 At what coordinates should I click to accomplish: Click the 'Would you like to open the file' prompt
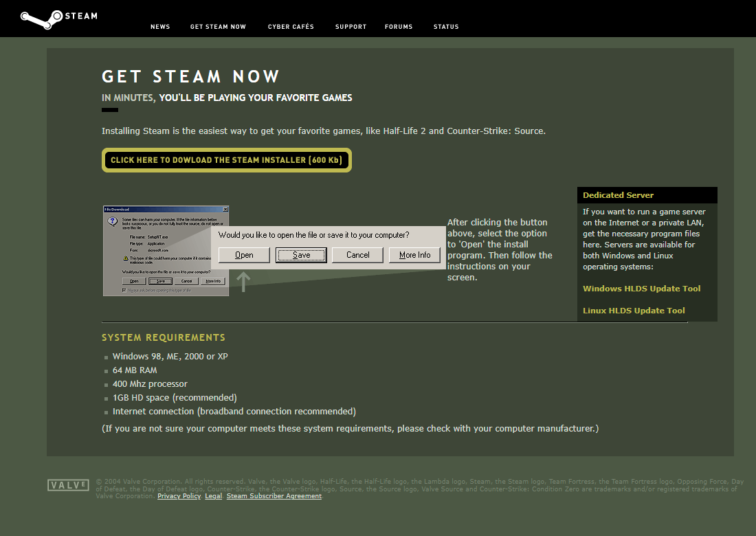coord(314,235)
